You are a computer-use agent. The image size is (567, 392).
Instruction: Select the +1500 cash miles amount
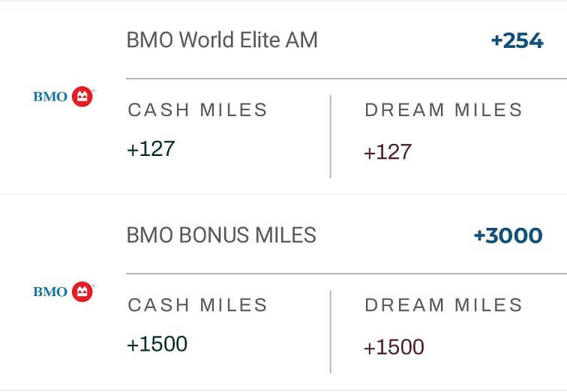(157, 343)
